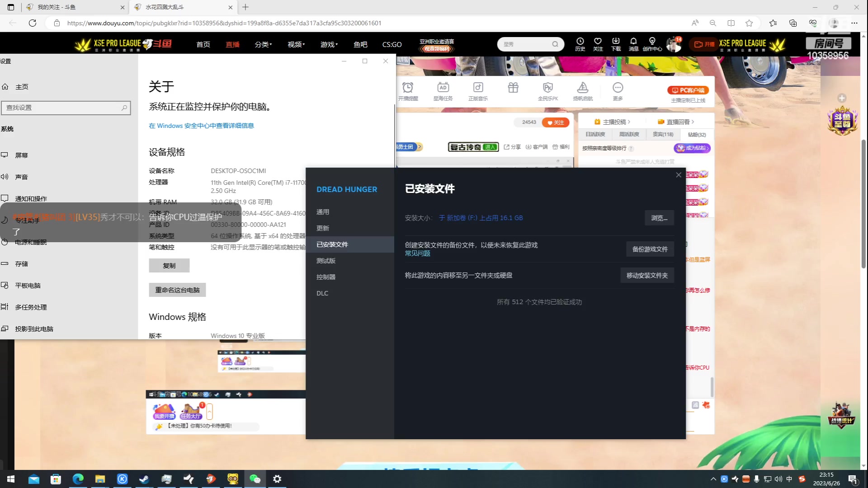
Task: Click the 浏览... browse button
Action: coord(659,218)
